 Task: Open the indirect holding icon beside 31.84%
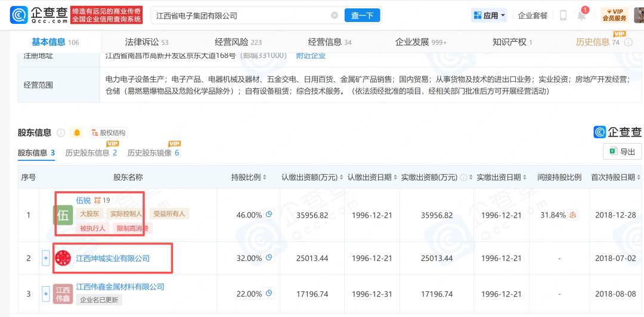pos(574,215)
